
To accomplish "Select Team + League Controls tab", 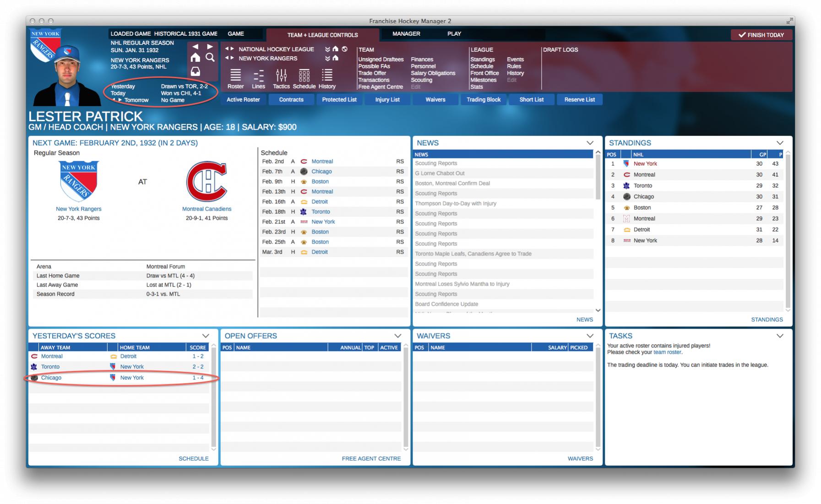I will pos(322,35).
